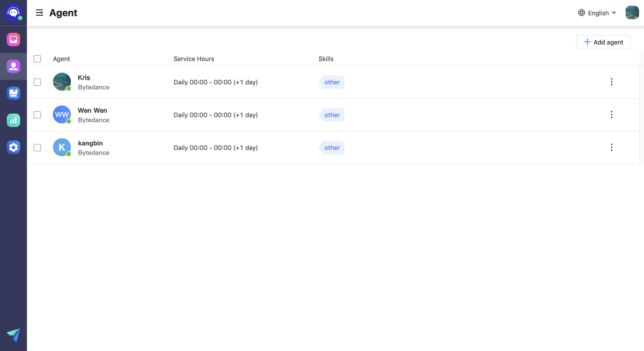The image size is (644, 351).
Task: Open the settings gear icon in sidebar
Action: pyautogui.click(x=13, y=147)
